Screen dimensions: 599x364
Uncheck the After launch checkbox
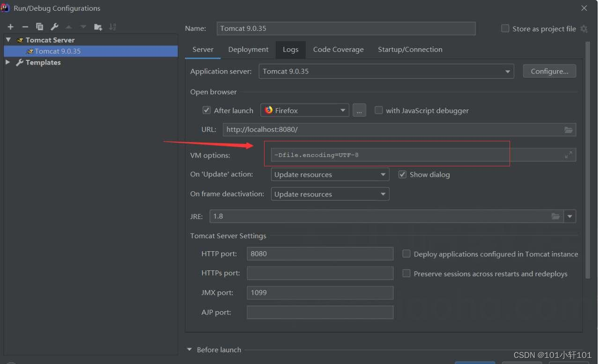coord(207,110)
